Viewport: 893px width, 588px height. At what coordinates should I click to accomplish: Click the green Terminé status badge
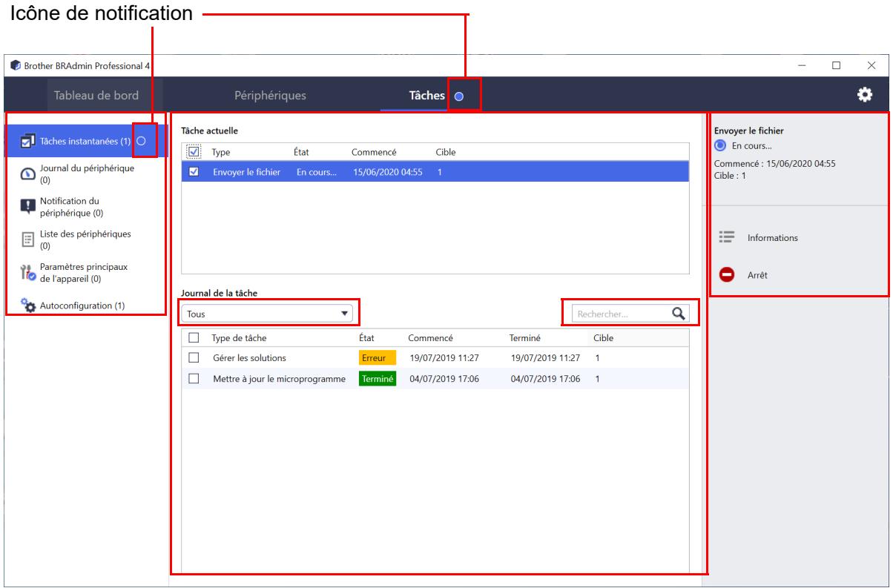pos(378,378)
